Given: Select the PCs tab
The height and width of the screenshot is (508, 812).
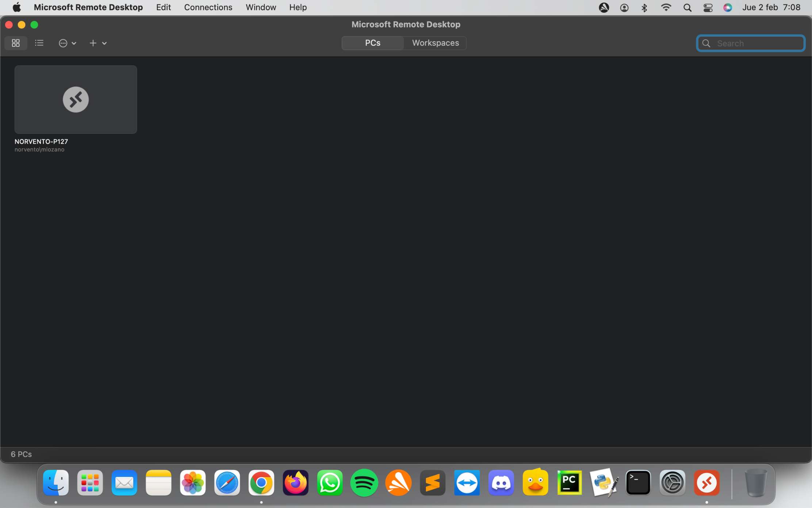Looking at the screenshot, I should click(x=373, y=43).
